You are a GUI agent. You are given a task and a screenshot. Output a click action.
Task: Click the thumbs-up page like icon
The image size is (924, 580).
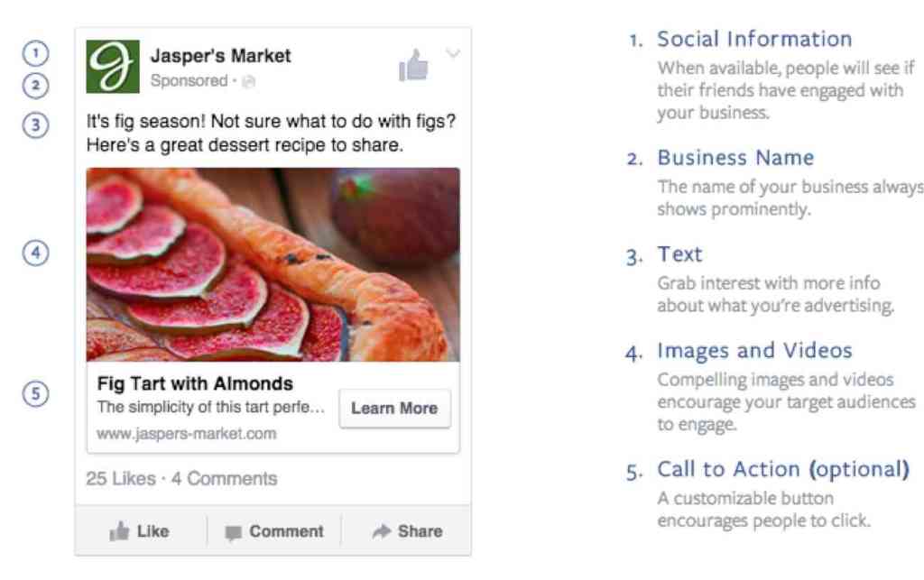(413, 65)
